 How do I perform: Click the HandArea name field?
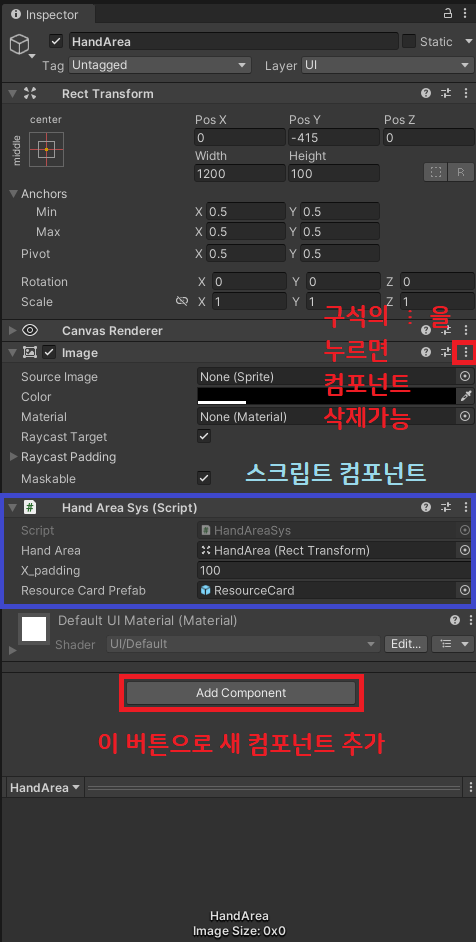click(x=234, y=41)
